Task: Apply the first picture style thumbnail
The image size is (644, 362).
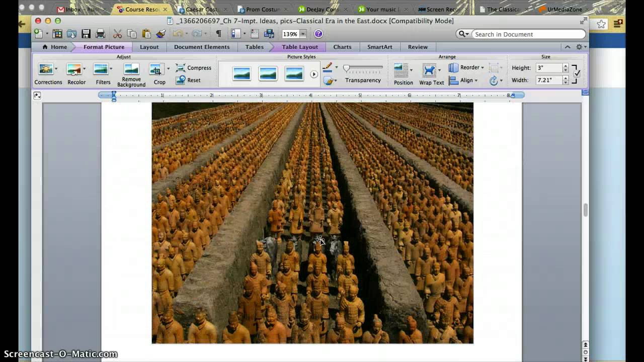Action: click(x=242, y=74)
